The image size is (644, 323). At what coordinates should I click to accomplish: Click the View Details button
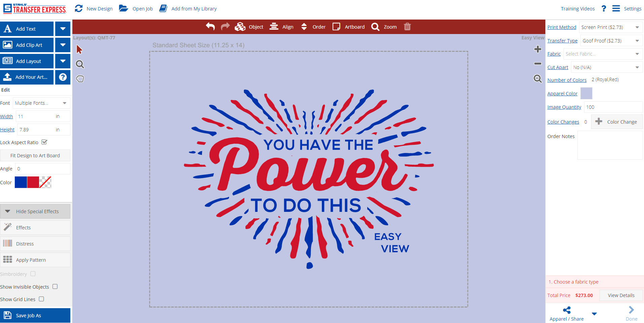[x=620, y=295]
